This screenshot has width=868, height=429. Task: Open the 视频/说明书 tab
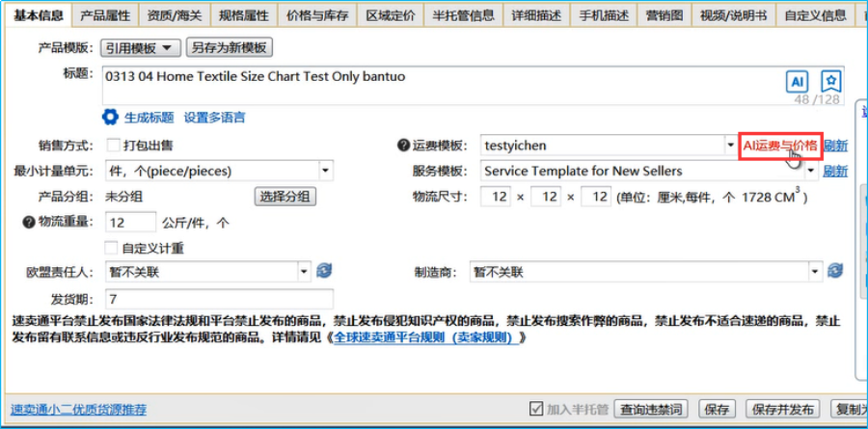733,15
